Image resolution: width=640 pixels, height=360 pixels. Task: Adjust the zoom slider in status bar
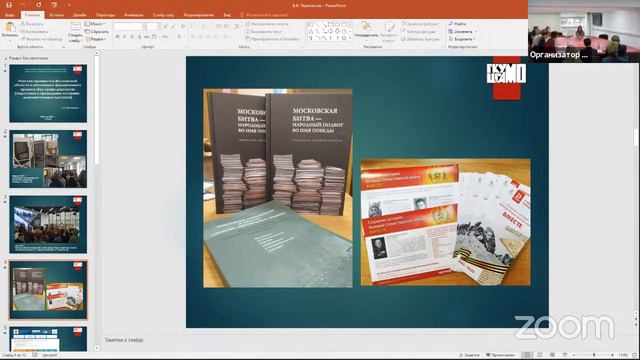pos(593,355)
